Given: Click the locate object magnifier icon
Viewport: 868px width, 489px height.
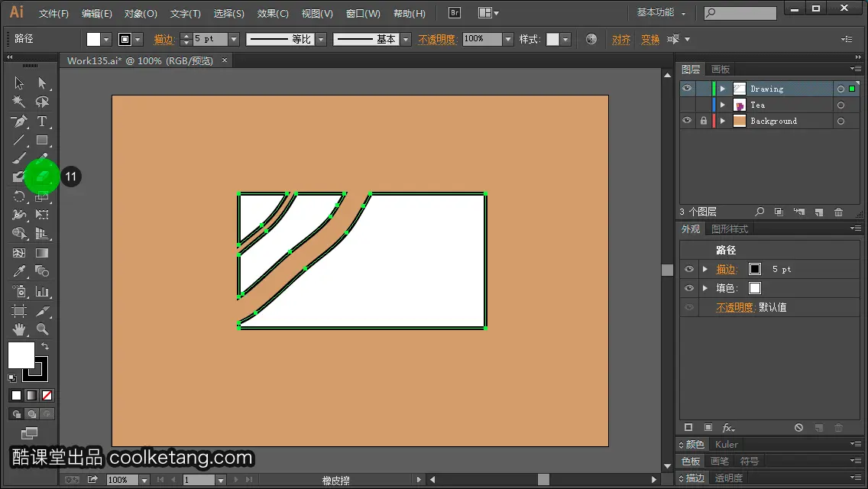Looking at the screenshot, I should click(x=759, y=212).
